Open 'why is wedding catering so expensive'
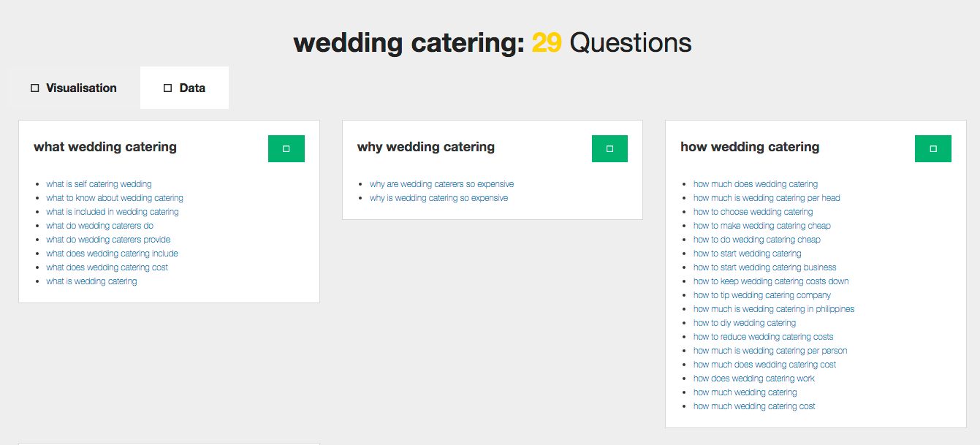980x445 pixels. [x=438, y=198]
